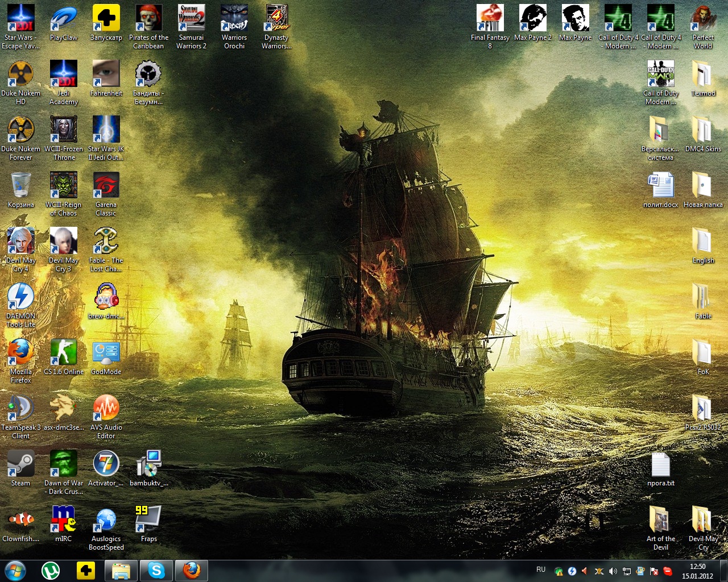Open TeamSpeak 3 Client shortcut
The width and height of the screenshot is (728, 582).
[x=20, y=409]
